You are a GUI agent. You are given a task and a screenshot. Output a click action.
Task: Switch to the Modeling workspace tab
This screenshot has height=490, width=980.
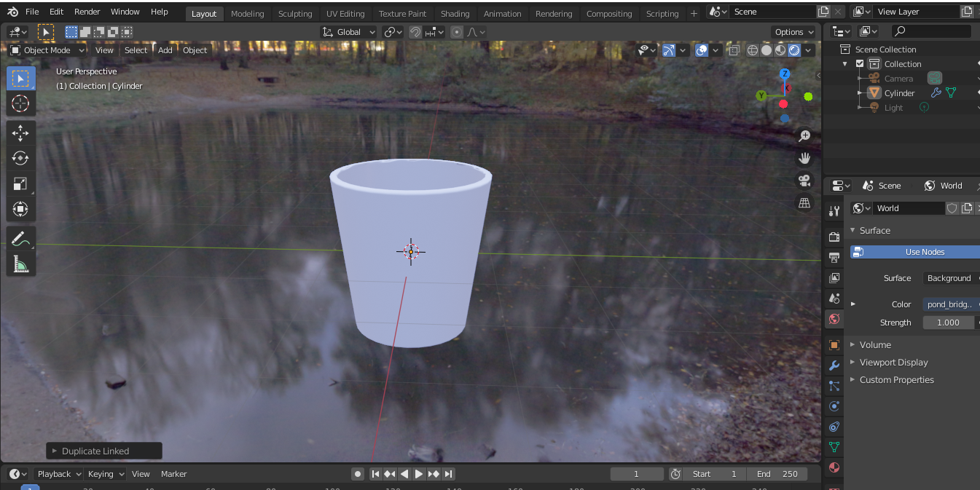coord(247,14)
